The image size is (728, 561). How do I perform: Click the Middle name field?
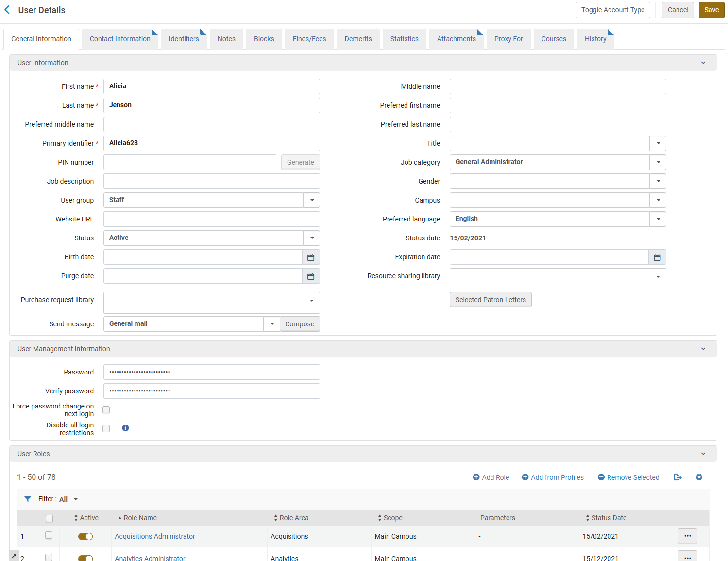tap(558, 86)
